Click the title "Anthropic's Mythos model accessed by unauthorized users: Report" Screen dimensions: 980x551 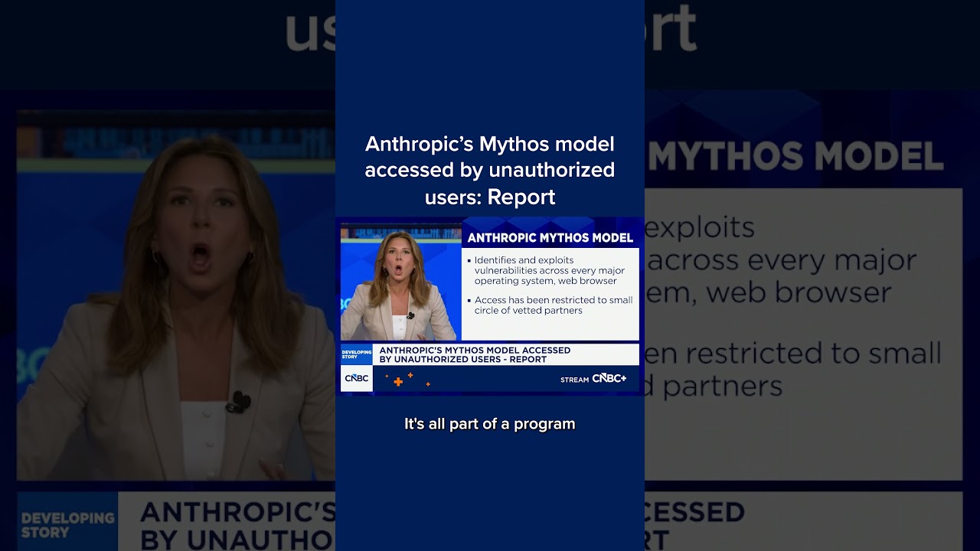click(x=490, y=170)
